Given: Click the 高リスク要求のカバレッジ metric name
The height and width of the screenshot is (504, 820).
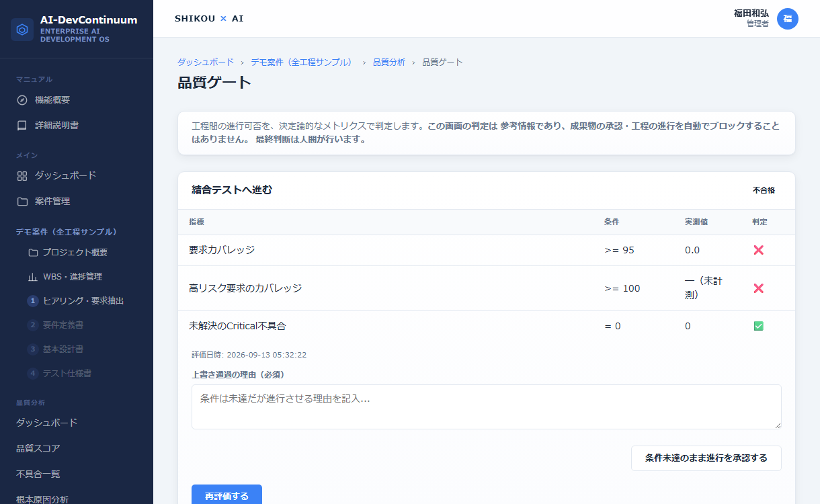Looking at the screenshot, I should pyautogui.click(x=245, y=288).
